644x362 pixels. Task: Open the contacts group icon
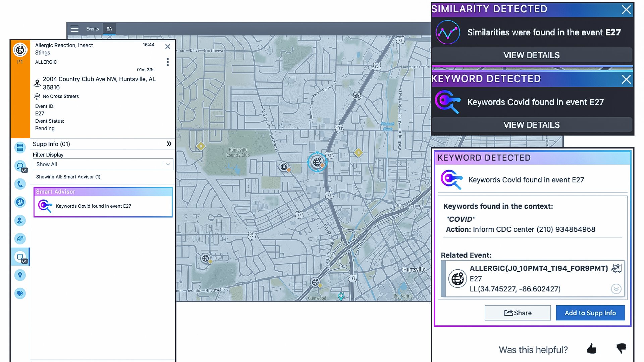tap(20, 202)
